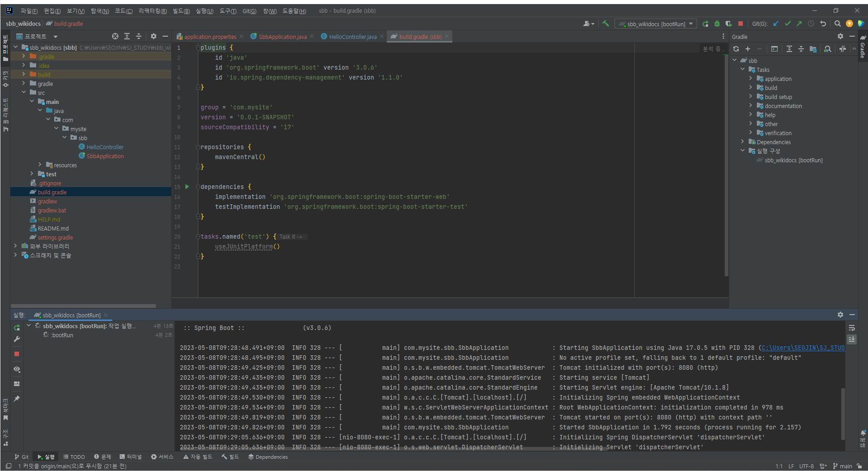This screenshot has width=868, height=471.
Task: Click the C:\Users\SEOJIN hyperlink in console
Action: (804, 348)
